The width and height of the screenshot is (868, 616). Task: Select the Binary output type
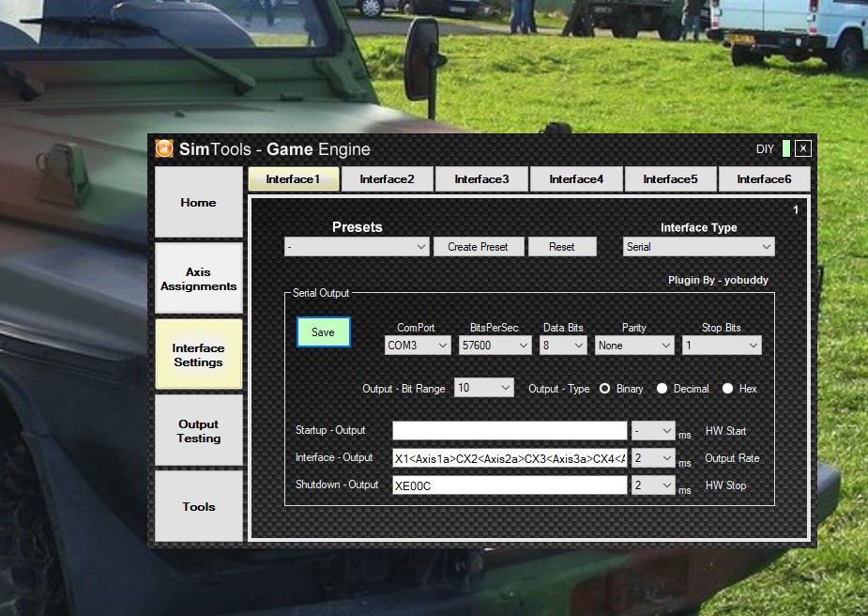coord(604,389)
